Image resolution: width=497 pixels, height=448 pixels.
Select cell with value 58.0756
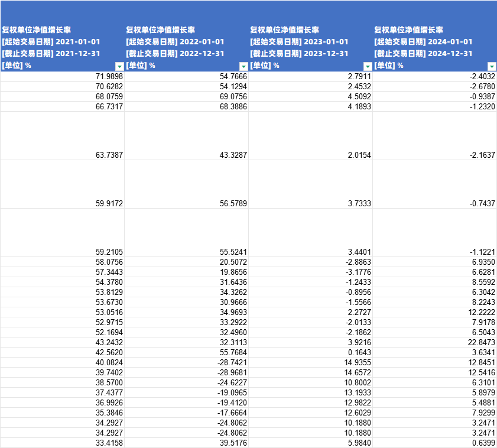[63, 262]
